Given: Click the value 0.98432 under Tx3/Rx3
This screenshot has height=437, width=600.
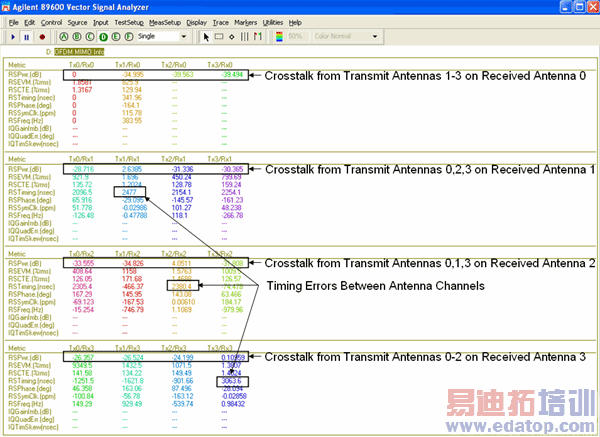Looking at the screenshot, I should (233, 404).
